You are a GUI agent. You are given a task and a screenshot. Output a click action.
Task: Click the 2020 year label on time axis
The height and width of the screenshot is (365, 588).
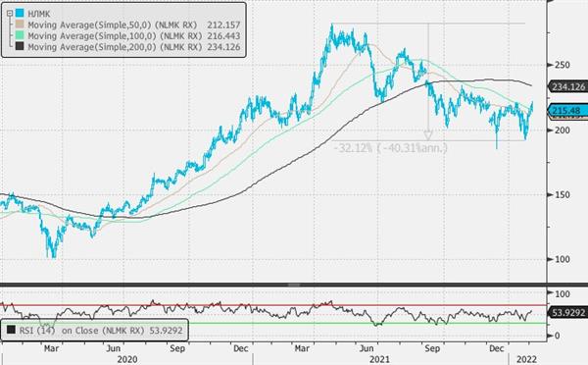pyautogui.click(x=127, y=359)
